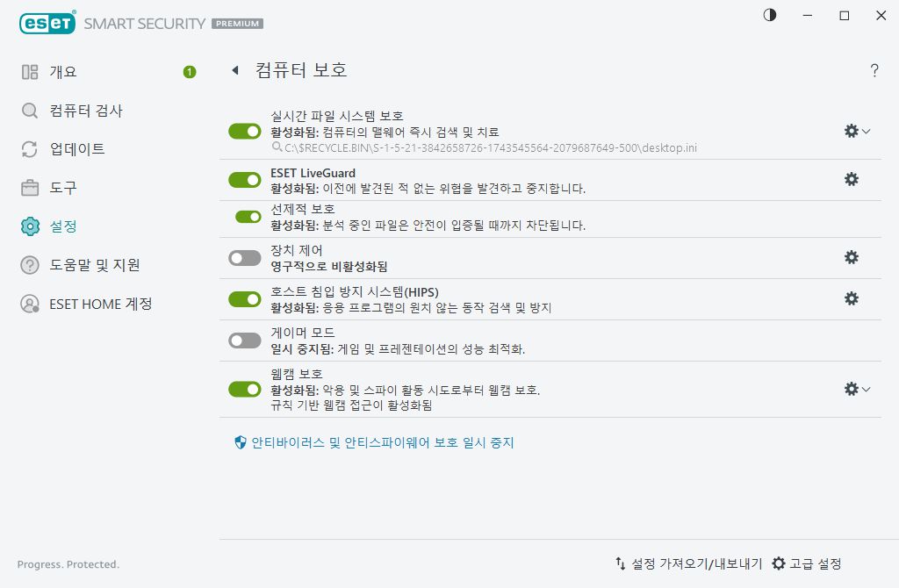Disable 실시간 파일 시스템 보호 toggle

click(244, 130)
